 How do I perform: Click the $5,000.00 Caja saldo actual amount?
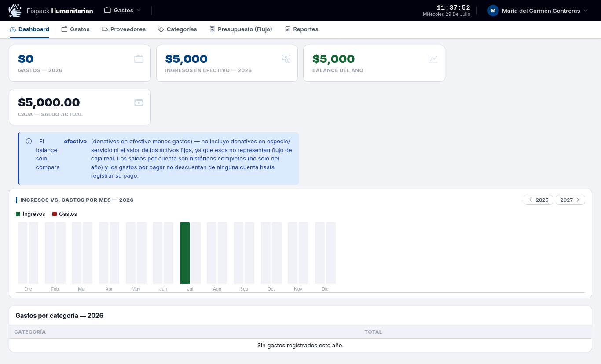pyautogui.click(x=49, y=102)
